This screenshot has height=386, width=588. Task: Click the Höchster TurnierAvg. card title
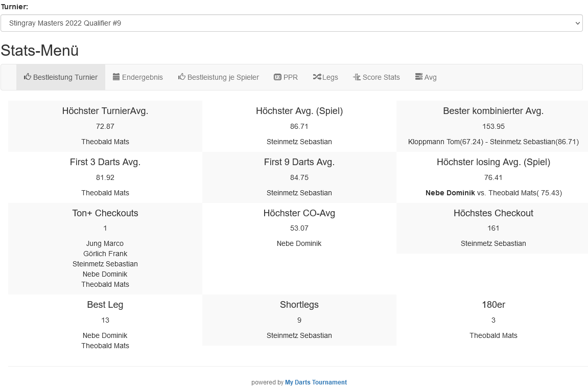tap(105, 111)
